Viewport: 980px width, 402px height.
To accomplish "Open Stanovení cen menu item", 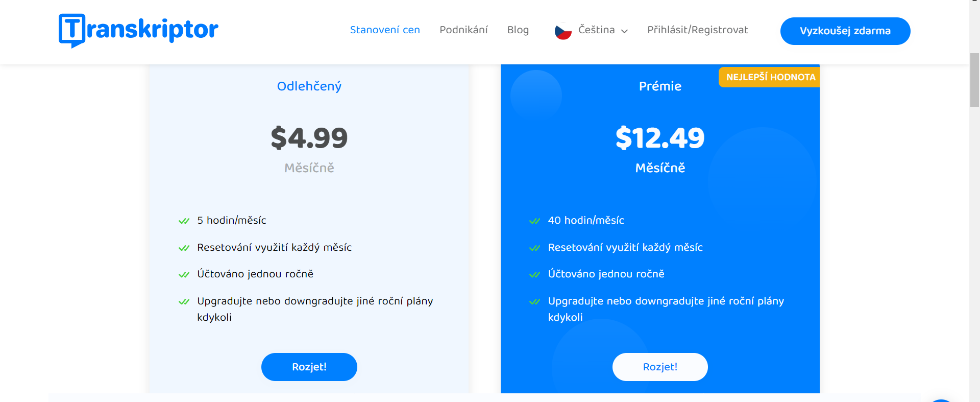I will [x=385, y=30].
